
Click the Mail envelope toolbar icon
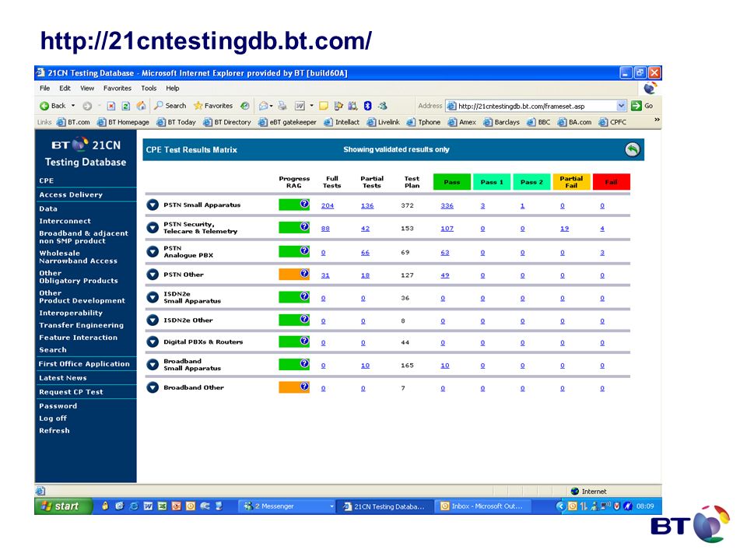(264, 106)
